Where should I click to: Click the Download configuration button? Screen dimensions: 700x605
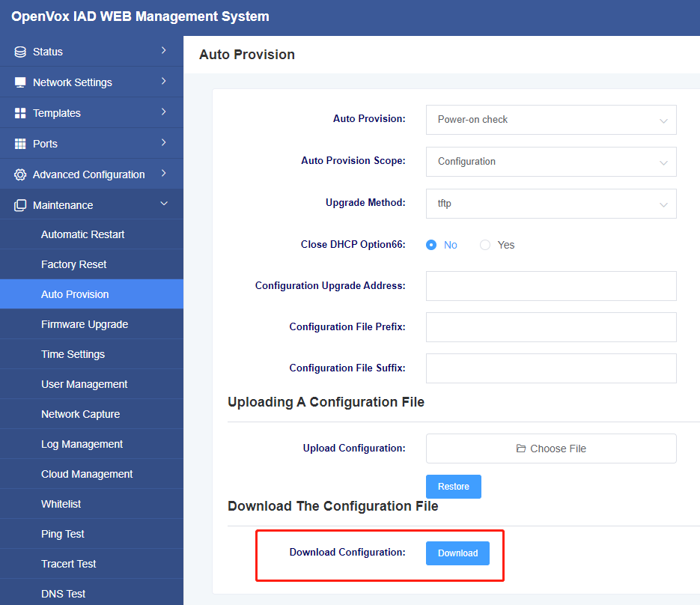point(457,553)
